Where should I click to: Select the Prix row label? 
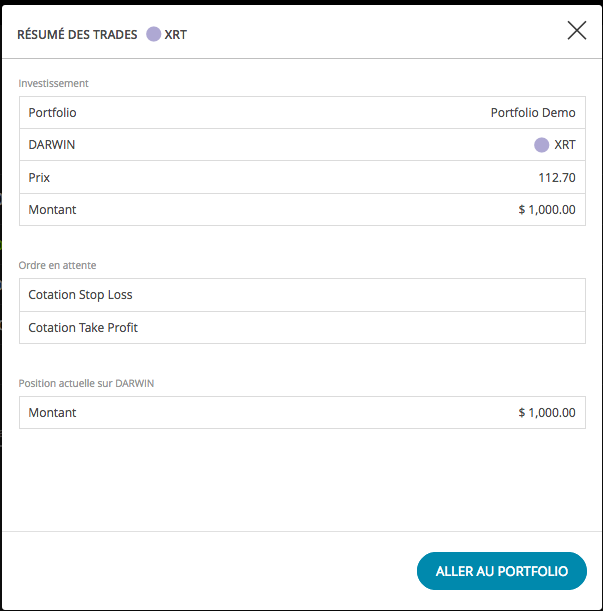pos(39,178)
